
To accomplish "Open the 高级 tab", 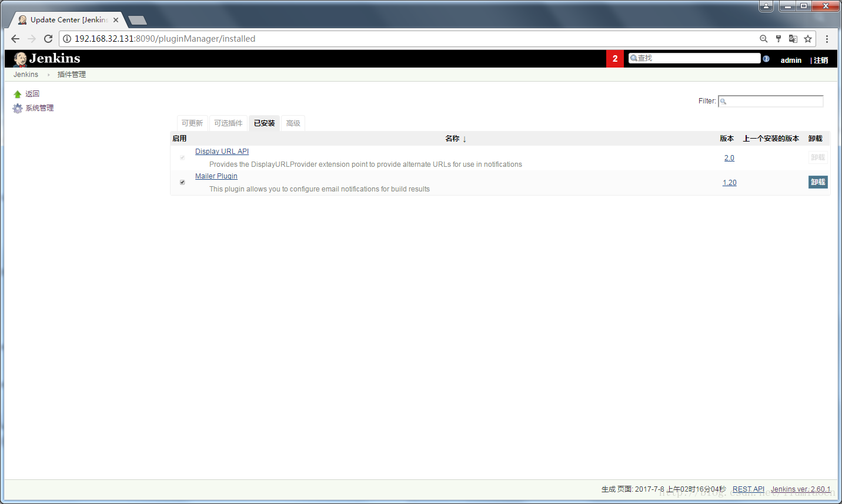I will (x=293, y=123).
